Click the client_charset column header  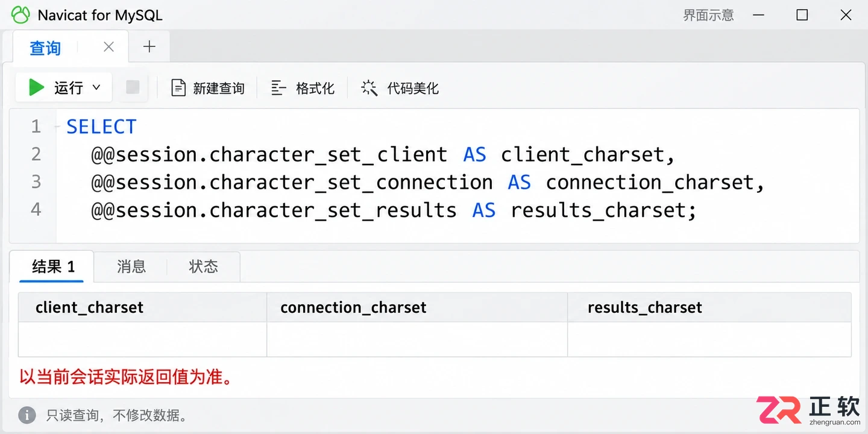point(142,307)
